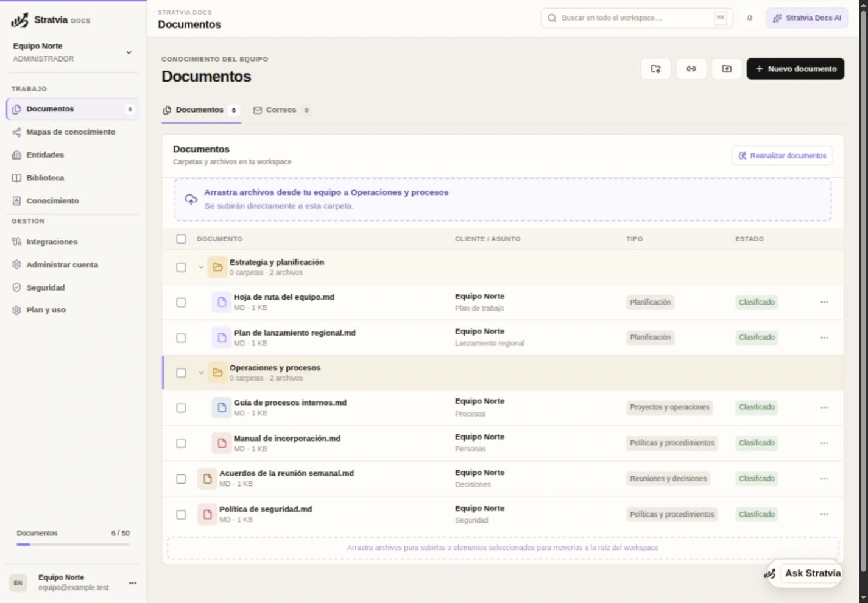Open the Equipo Norte workspace switcher dropdown
The image size is (868, 603).
(72, 52)
